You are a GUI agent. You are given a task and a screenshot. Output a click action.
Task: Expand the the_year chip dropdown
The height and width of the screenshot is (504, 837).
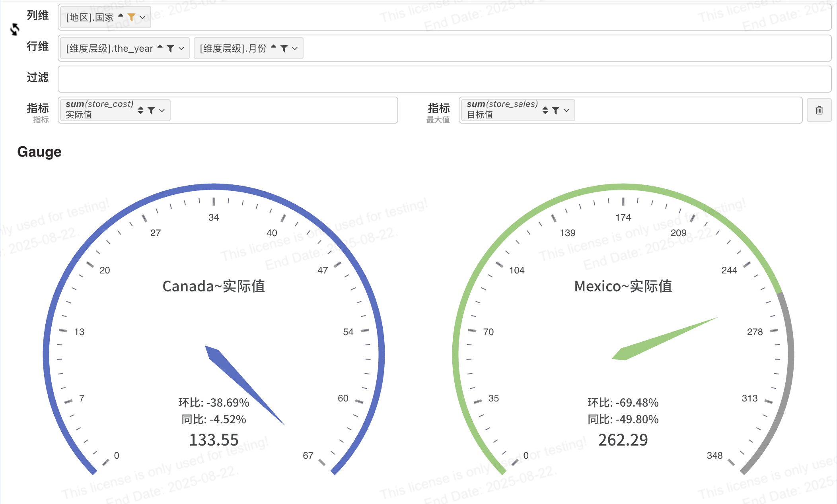click(181, 48)
